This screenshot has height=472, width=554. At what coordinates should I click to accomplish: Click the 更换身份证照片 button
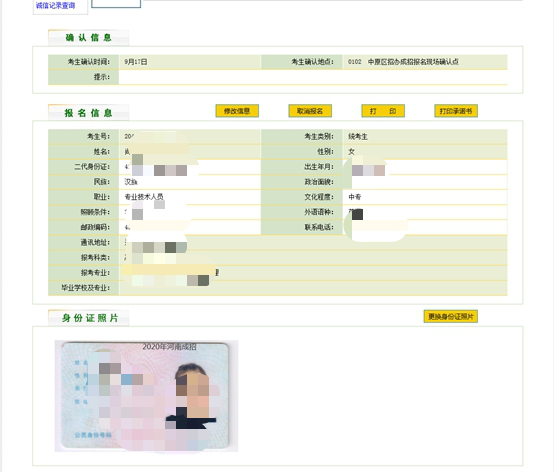450,316
